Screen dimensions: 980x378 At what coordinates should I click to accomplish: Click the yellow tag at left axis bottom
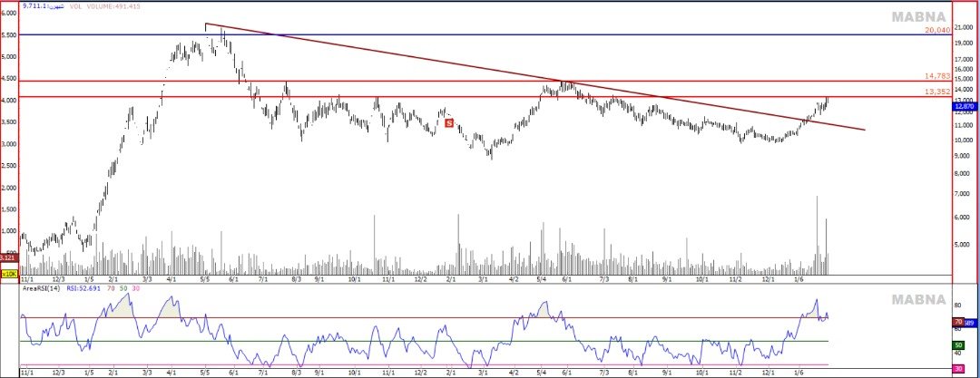9,273
